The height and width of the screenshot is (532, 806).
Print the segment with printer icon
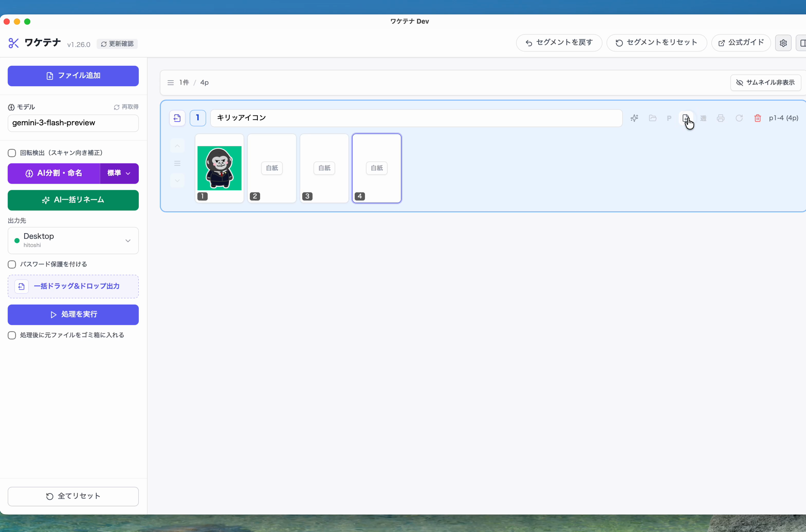[x=720, y=118]
